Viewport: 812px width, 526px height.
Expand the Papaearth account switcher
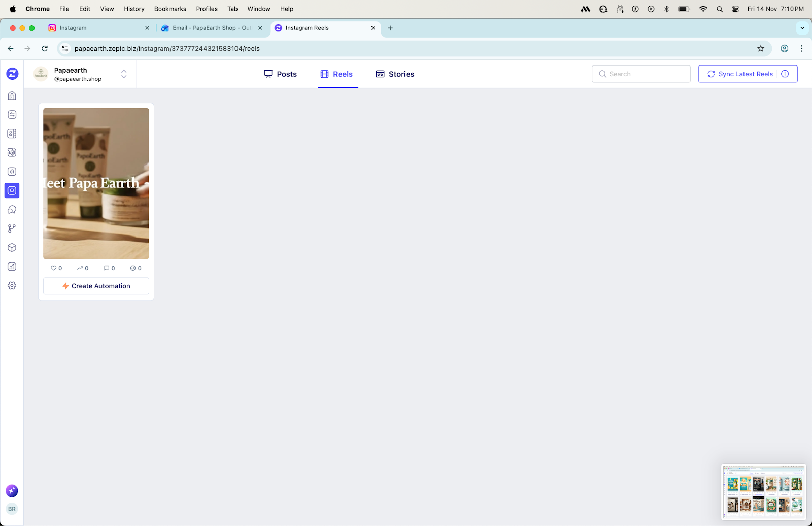(x=124, y=74)
